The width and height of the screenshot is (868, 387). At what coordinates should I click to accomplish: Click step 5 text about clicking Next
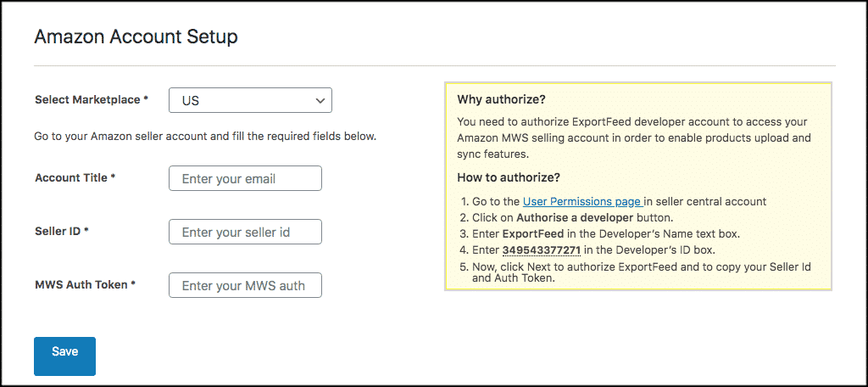pyautogui.click(x=642, y=272)
